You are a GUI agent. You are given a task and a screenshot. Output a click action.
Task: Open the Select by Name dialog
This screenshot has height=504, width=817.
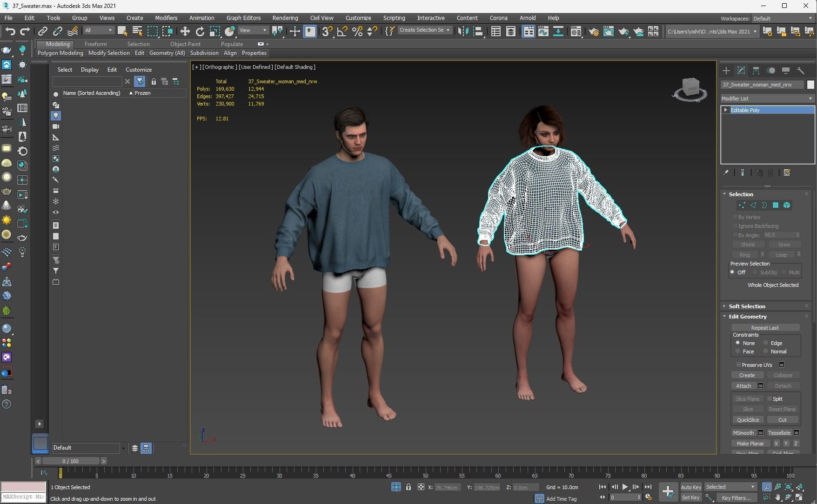(x=137, y=31)
